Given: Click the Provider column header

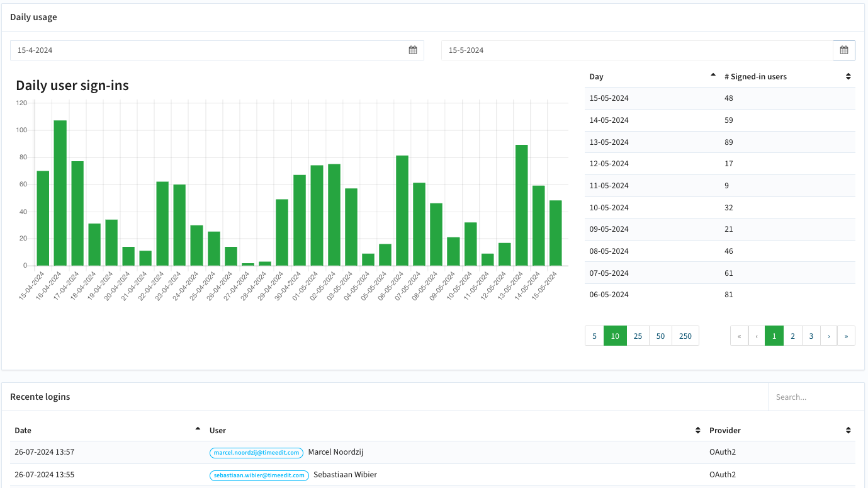Looking at the screenshot, I should tap(725, 431).
